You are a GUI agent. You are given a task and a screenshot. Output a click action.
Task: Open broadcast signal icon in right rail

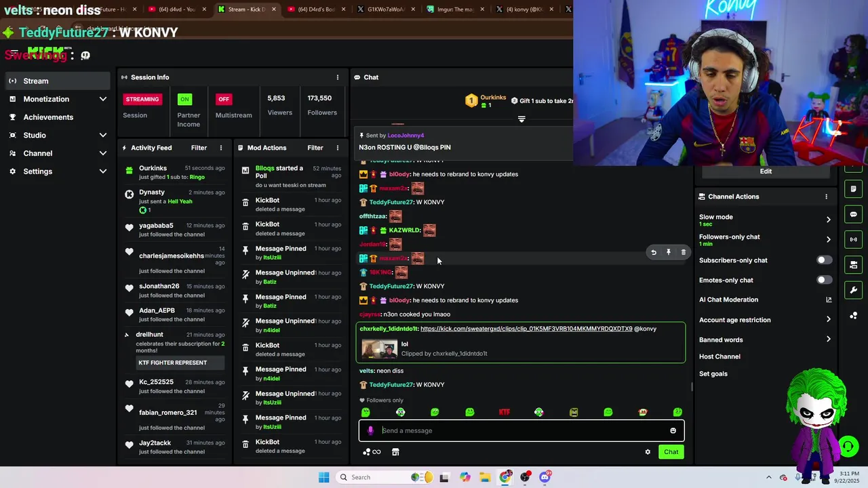[x=854, y=239]
